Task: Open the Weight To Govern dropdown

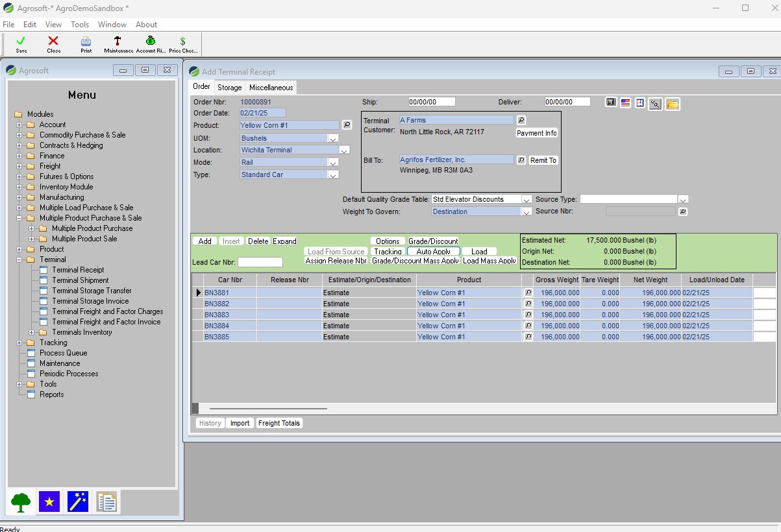Action: tap(527, 212)
